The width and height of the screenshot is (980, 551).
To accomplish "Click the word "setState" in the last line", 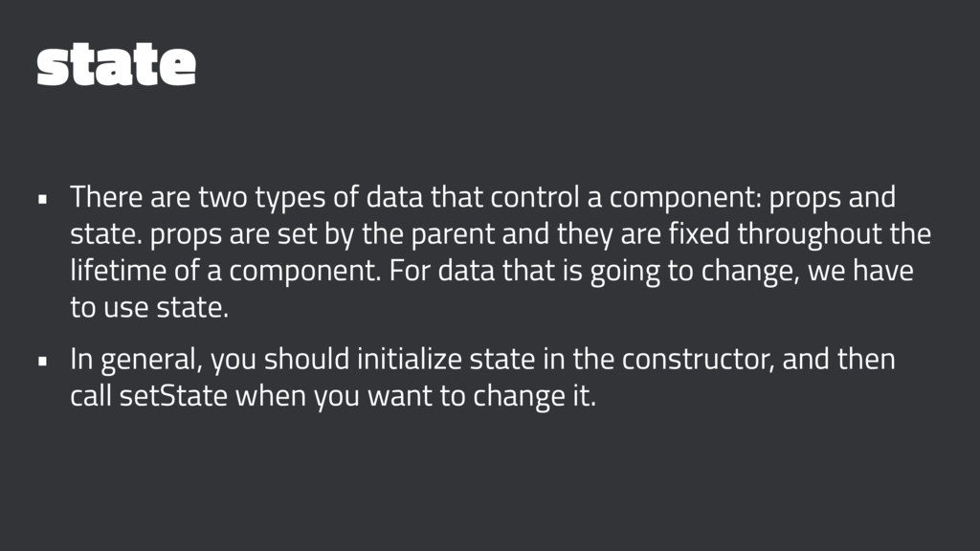I will [x=173, y=396].
